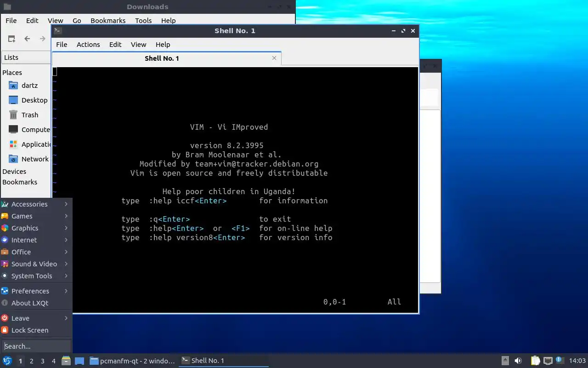
Task: Select the Shell No. 1 tab
Action: (166, 58)
